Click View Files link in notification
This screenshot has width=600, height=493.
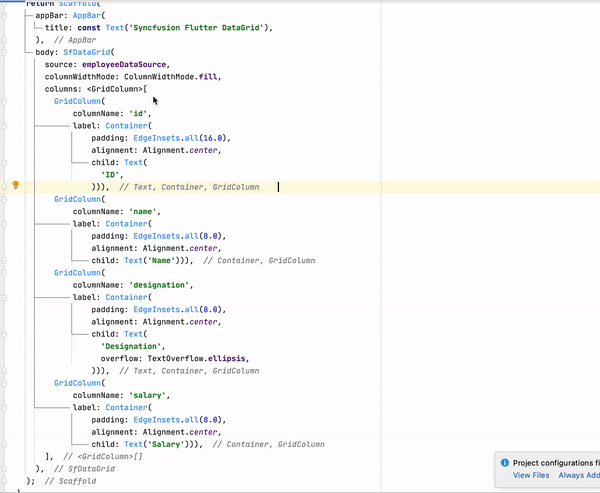coord(531,476)
